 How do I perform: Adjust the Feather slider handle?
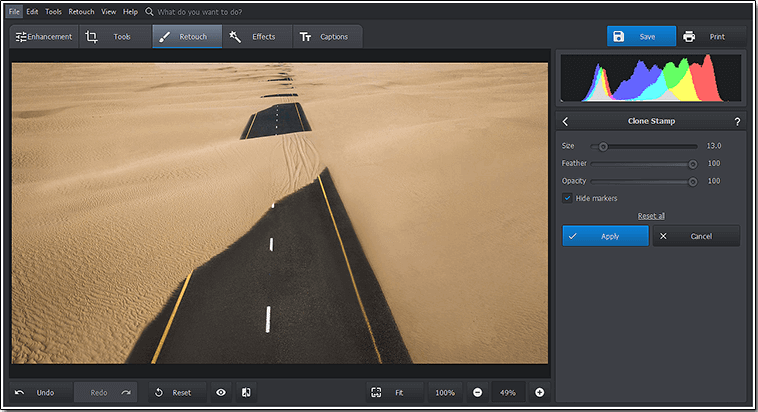[693, 164]
